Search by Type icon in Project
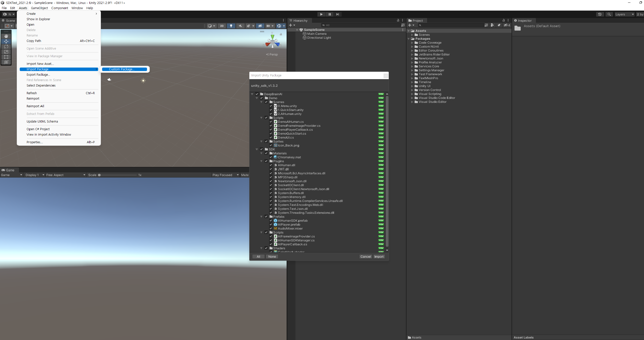This screenshot has height=340, width=644. pos(492,25)
